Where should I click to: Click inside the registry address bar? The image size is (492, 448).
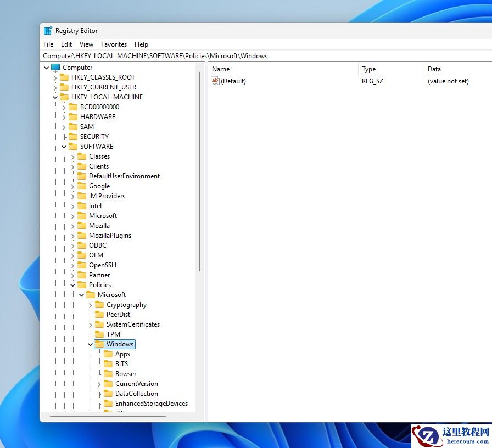point(165,55)
